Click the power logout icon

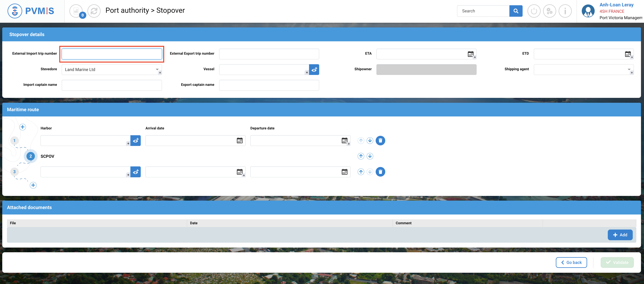(534, 11)
